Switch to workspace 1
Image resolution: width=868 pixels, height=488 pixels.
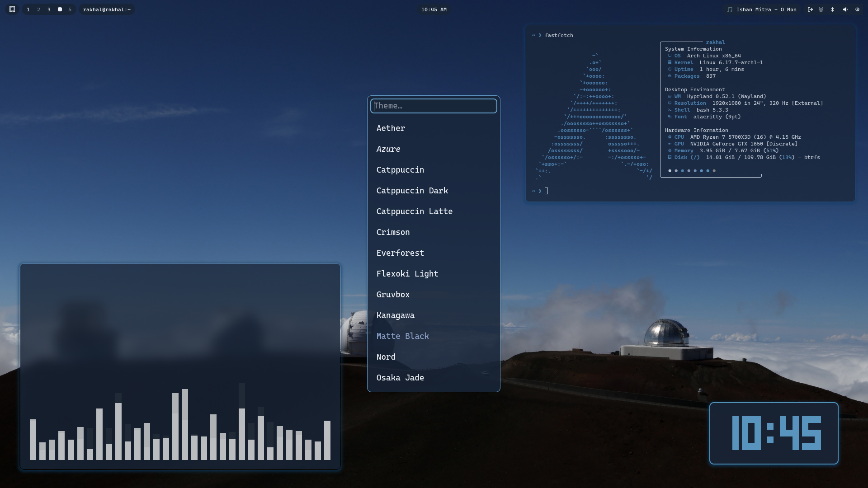28,9
